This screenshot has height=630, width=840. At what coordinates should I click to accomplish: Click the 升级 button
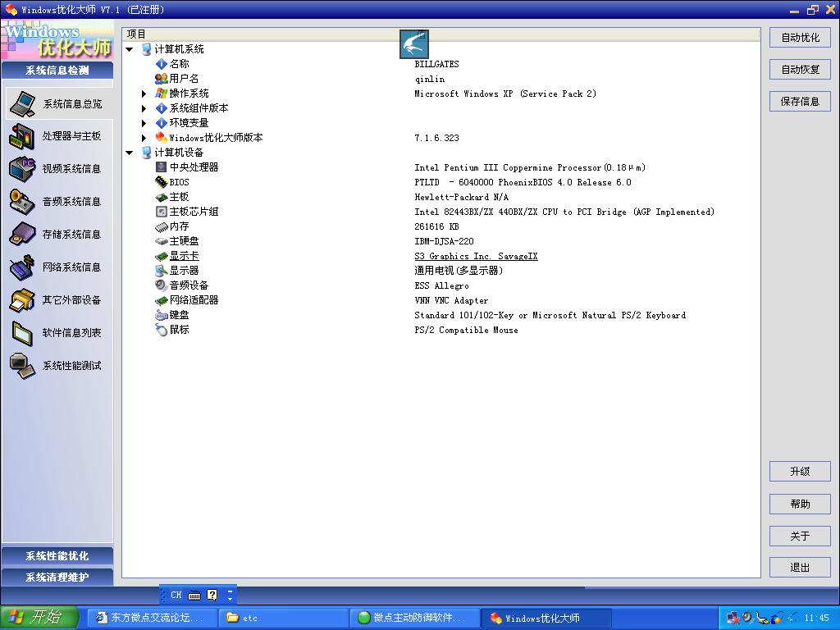coord(800,472)
